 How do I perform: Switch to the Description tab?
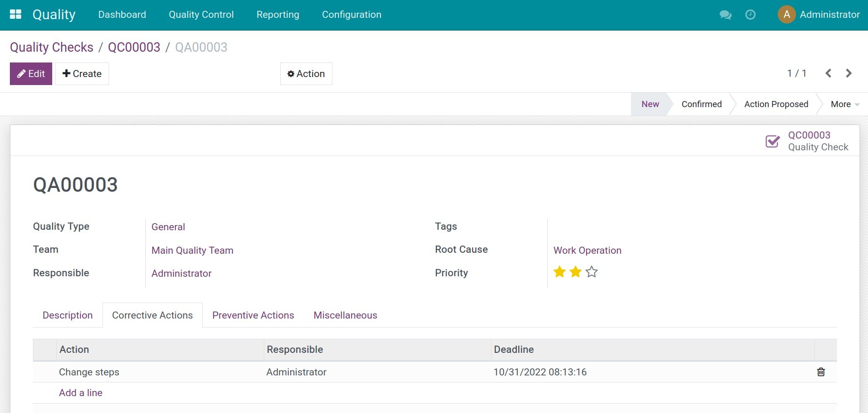pos(68,315)
